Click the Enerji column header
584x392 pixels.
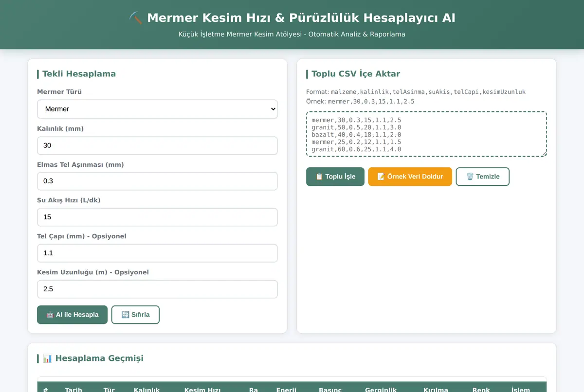[286, 389]
